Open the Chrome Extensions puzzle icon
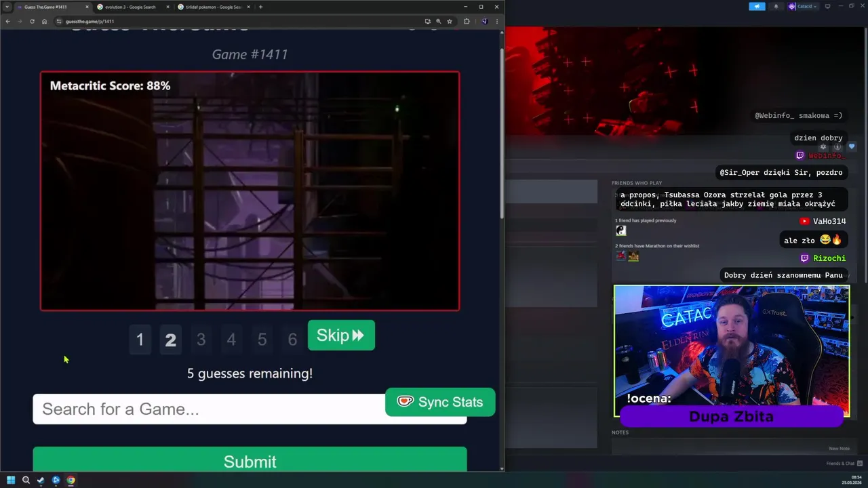 (467, 21)
